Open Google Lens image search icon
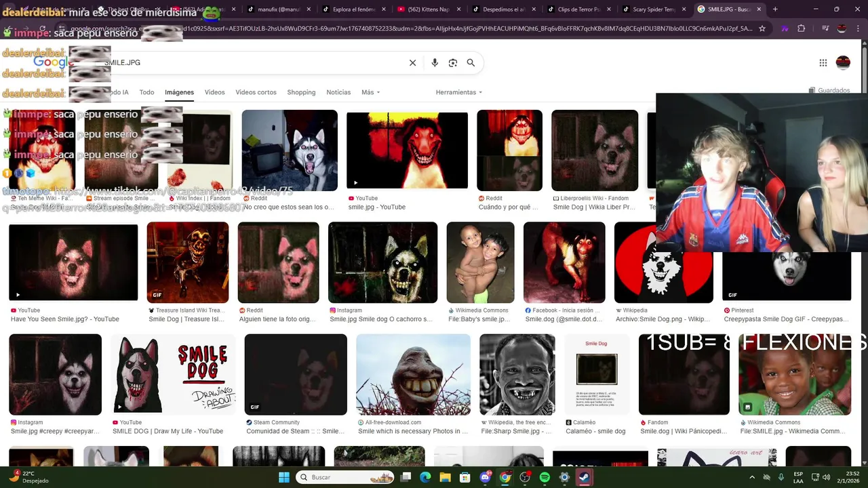This screenshot has height=488, width=868. click(x=453, y=62)
